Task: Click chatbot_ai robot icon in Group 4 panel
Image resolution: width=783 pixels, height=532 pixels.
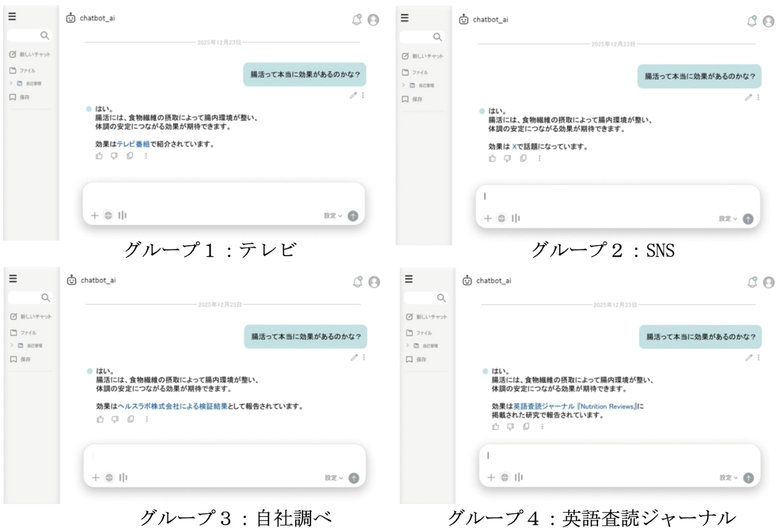Action: 467,280
